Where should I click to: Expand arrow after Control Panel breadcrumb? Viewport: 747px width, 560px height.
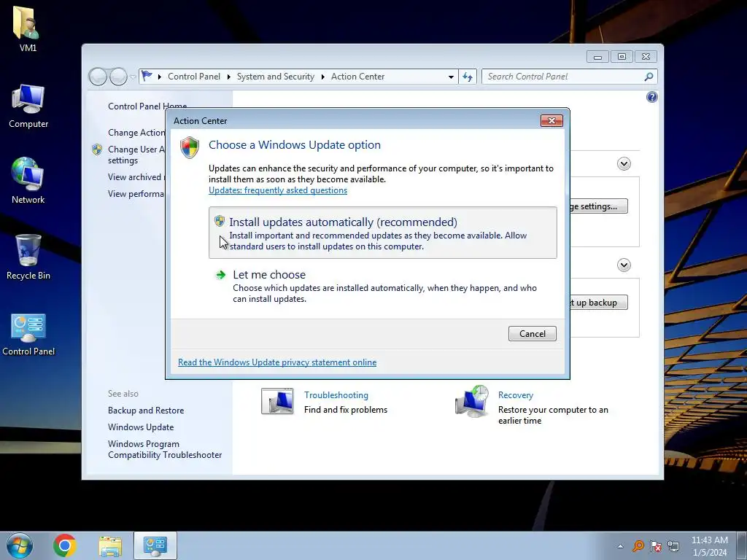pos(228,77)
